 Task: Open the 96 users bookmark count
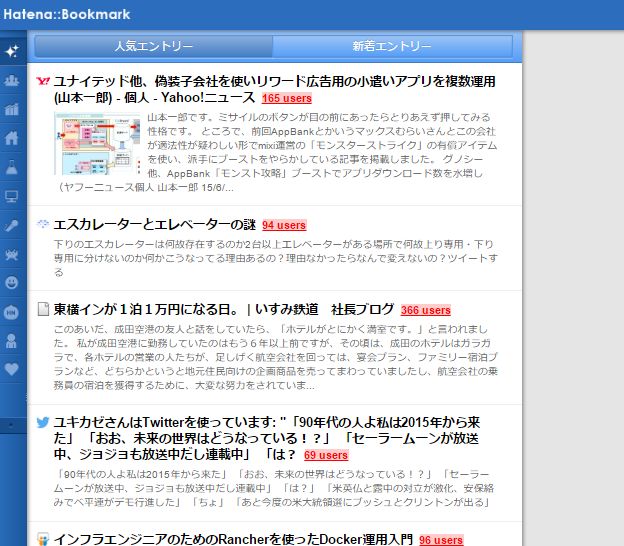[441, 540]
